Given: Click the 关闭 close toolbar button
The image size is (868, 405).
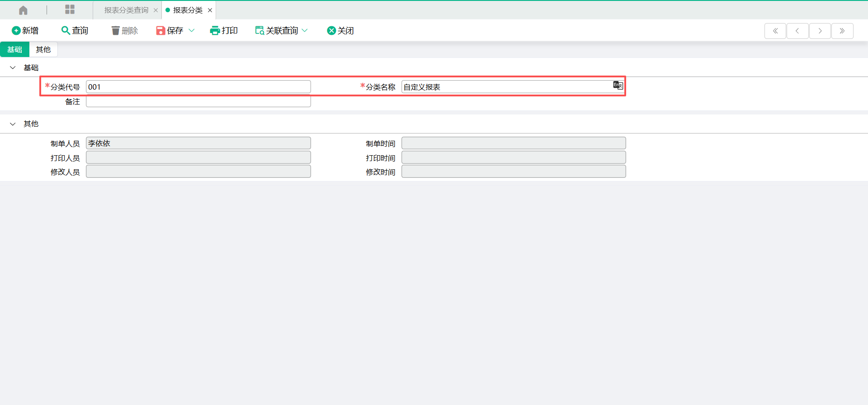Looking at the screenshot, I should click(340, 30).
